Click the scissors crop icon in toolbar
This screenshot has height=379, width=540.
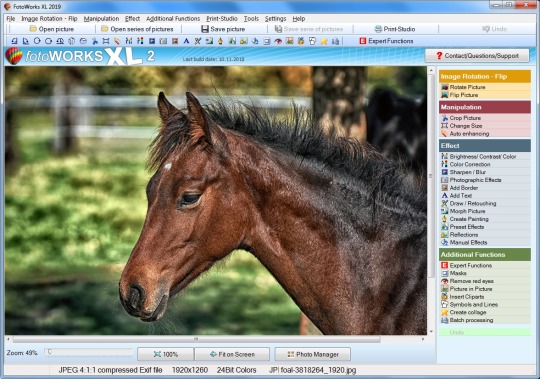tap(94, 41)
